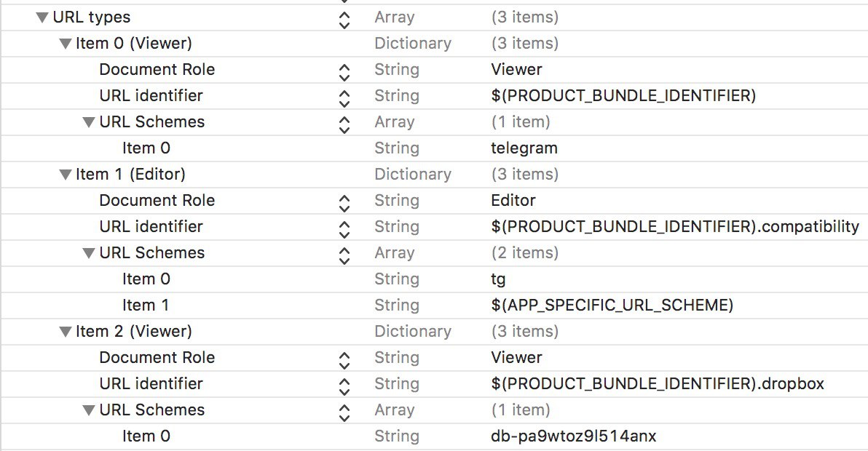The width and height of the screenshot is (868, 451).
Task: Collapse the URL types array
Action: 42,17
